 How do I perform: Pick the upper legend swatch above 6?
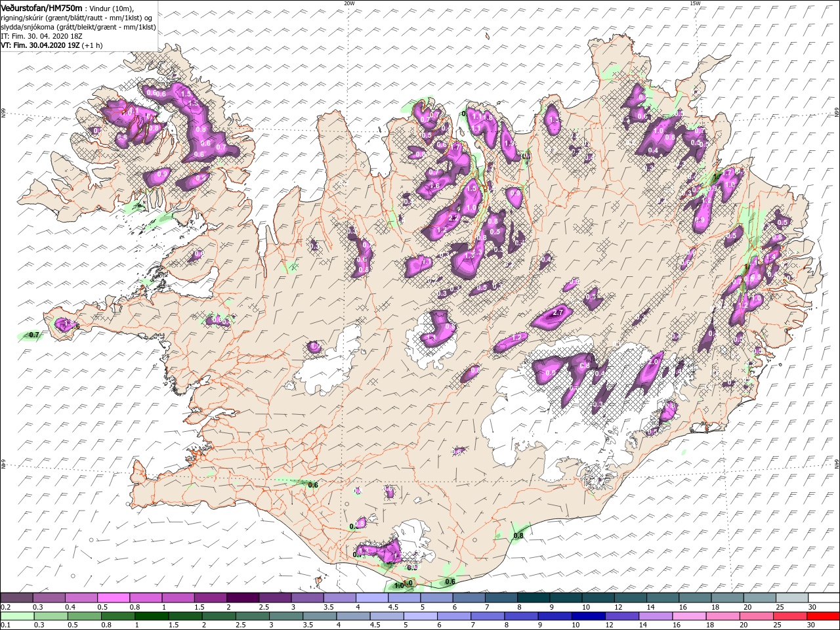tap(469, 598)
